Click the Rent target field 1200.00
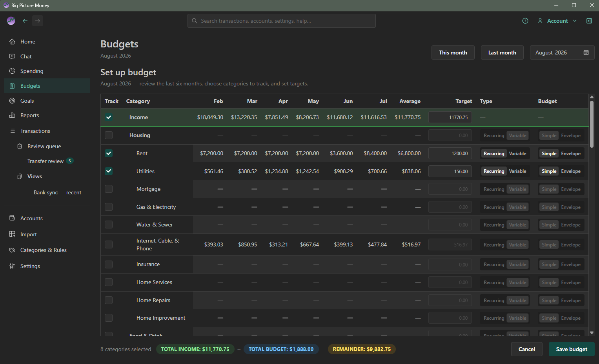This screenshot has height=364, width=599. click(450, 153)
